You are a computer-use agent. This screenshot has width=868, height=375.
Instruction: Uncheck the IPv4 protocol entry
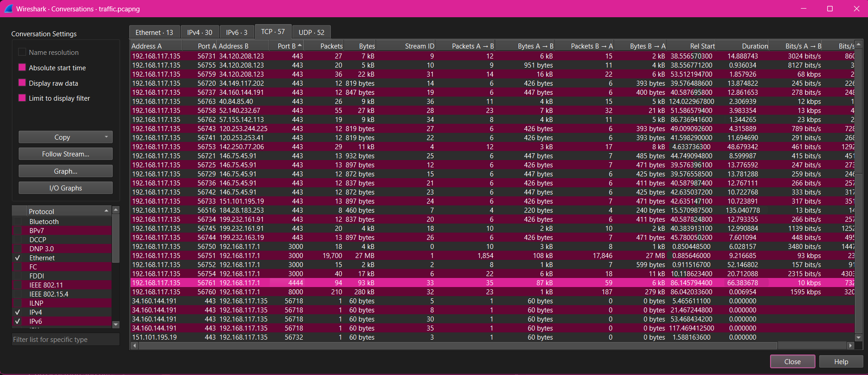tap(18, 312)
